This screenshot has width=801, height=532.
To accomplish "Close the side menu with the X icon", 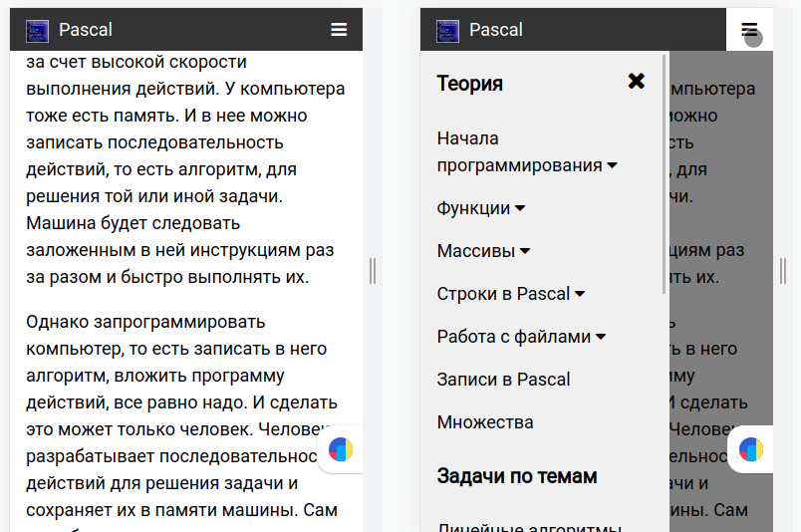I will click(x=636, y=81).
